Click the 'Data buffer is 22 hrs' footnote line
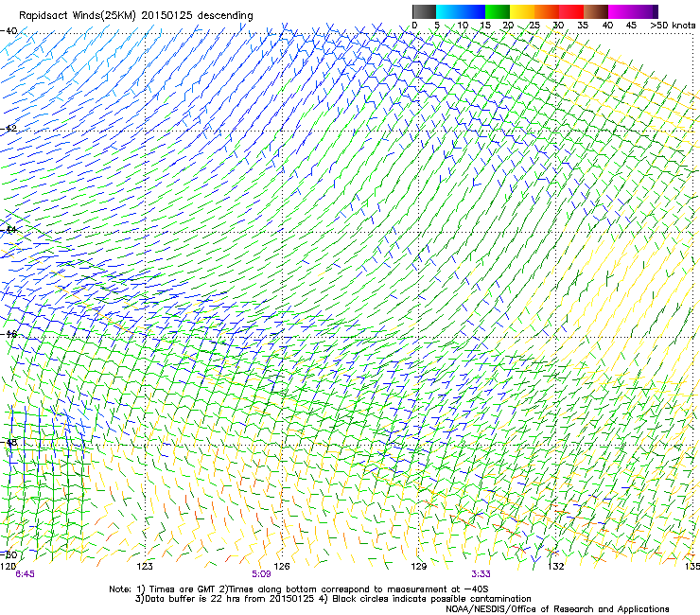 point(333,599)
